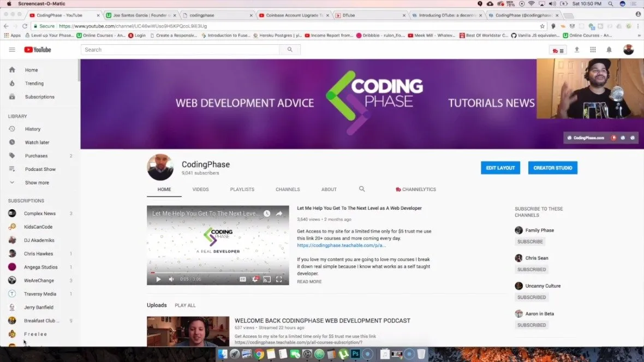
Task: Open the Podcast Show playlist
Action: [x=39, y=169]
